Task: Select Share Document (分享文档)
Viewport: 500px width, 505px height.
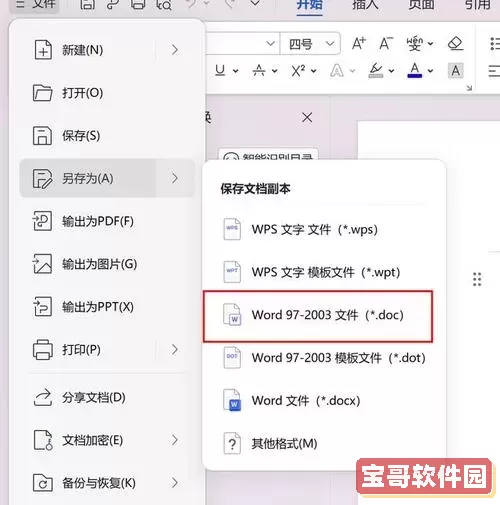Action: [107, 397]
